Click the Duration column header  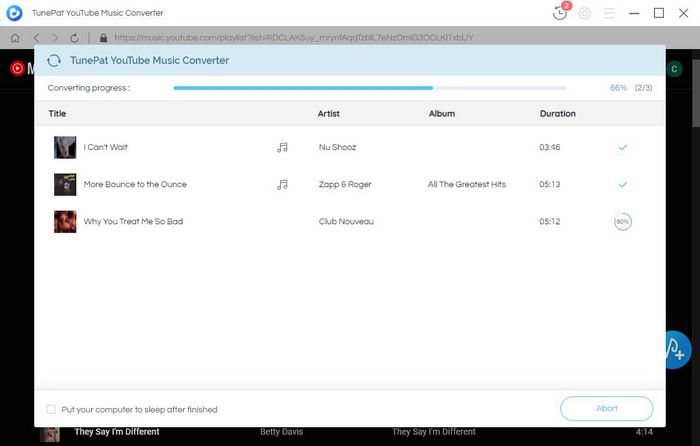(x=558, y=114)
